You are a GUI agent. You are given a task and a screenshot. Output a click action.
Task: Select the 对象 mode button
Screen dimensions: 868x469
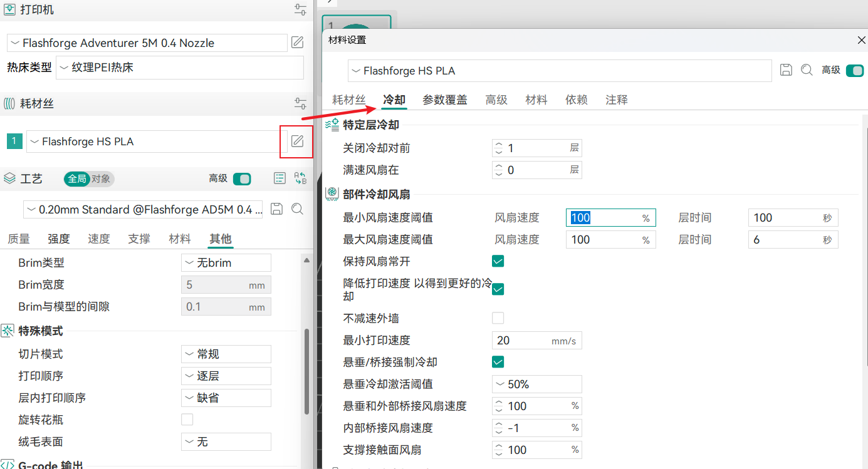(x=101, y=178)
